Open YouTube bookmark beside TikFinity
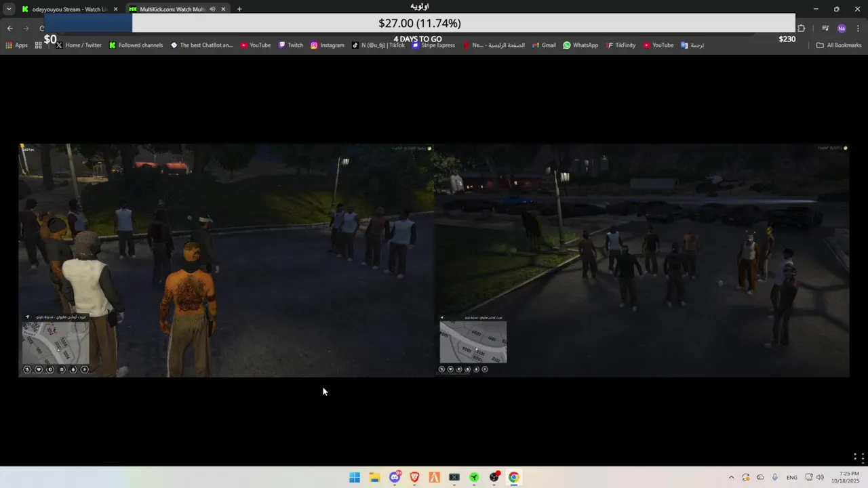The height and width of the screenshot is (488, 868). click(658, 45)
